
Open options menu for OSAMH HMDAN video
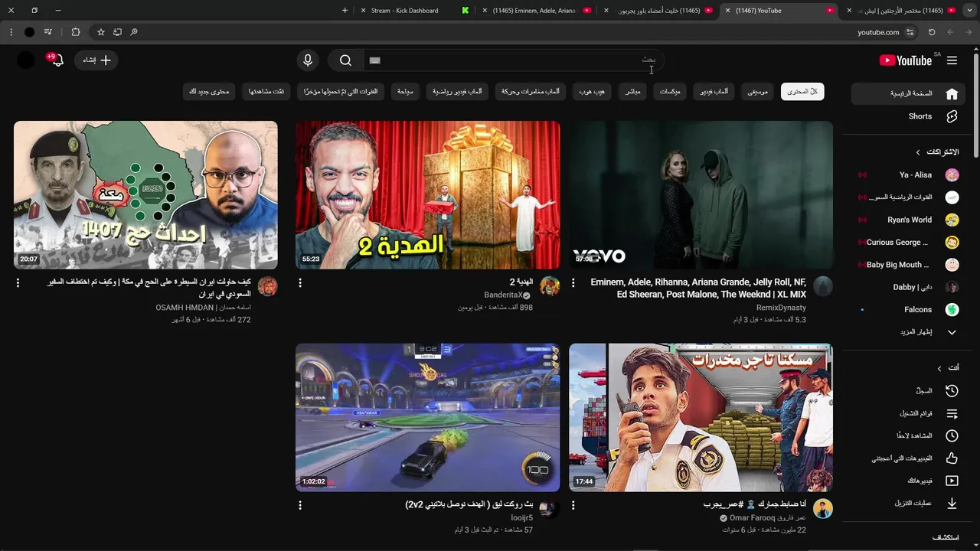(x=18, y=283)
